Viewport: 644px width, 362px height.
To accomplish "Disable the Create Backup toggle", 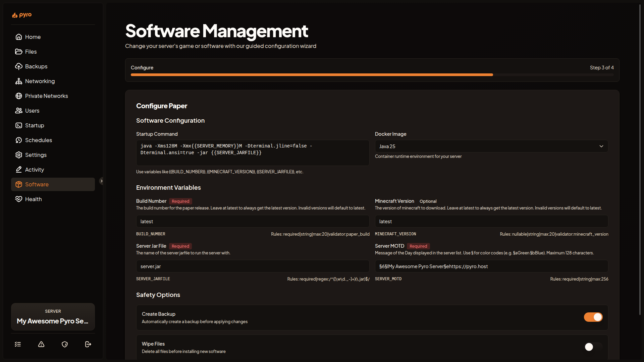I will [593, 317].
